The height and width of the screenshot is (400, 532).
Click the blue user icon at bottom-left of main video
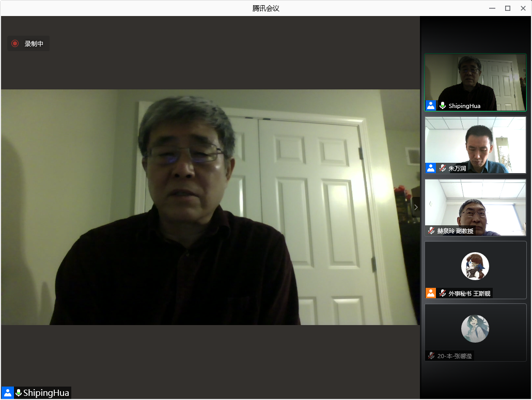coord(8,393)
